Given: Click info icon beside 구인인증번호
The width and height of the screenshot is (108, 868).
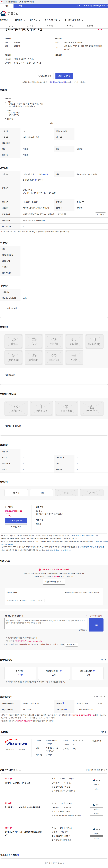Looking at the screenshot, I should tap(66, 709).
